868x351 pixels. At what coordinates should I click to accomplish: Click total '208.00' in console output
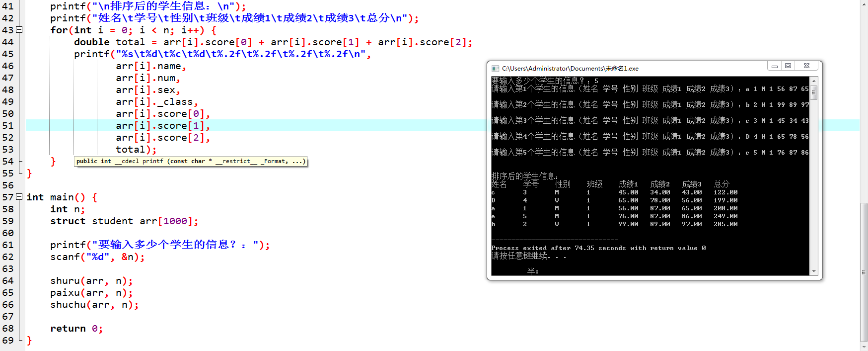click(x=725, y=208)
